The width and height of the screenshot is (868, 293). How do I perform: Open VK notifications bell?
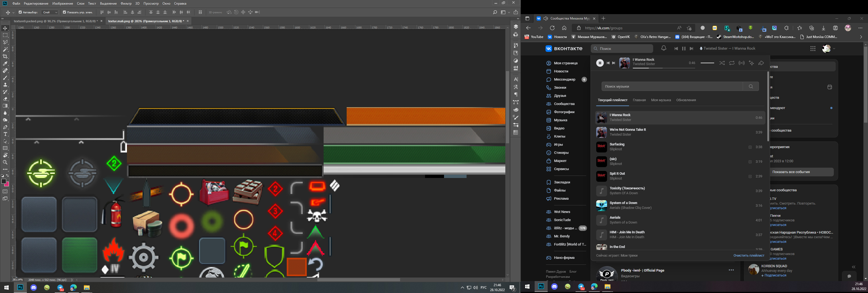click(663, 48)
